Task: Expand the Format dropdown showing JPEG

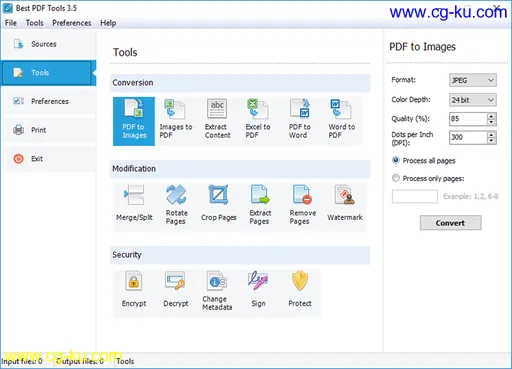Action: pos(473,80)
